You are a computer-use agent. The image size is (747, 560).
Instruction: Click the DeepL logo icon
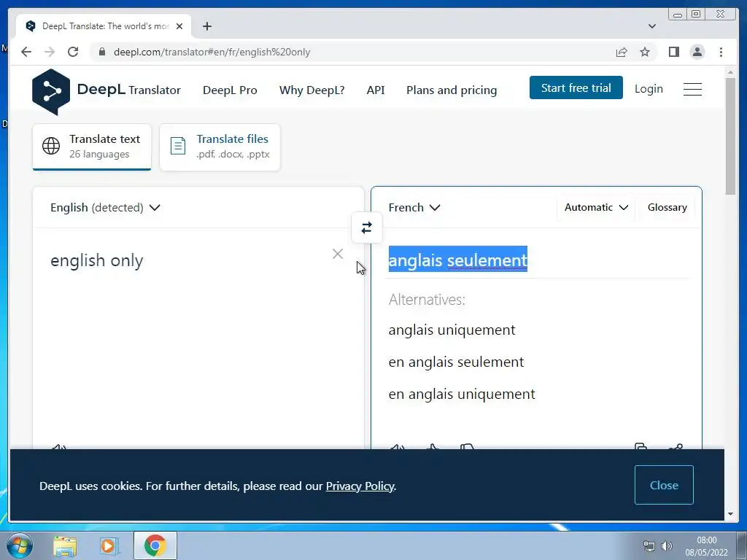tap(51, 91)
